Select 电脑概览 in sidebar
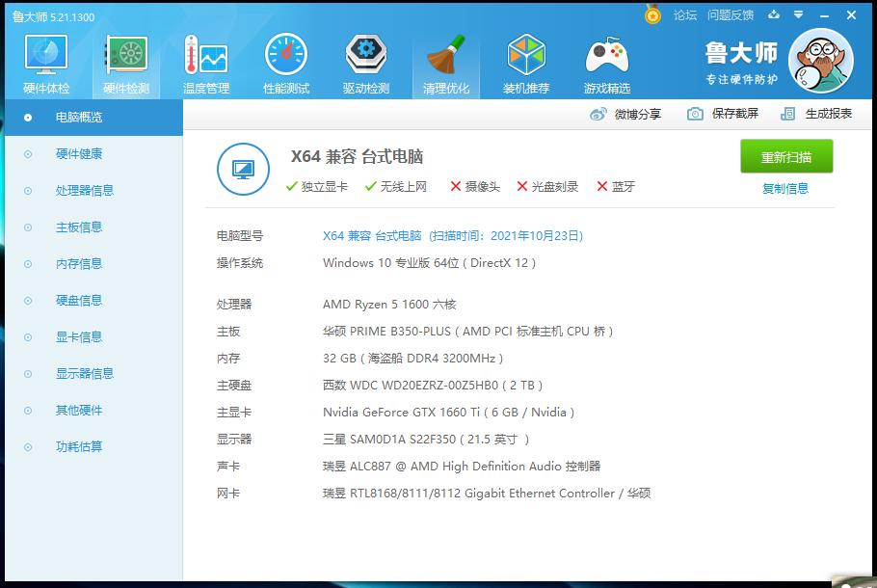Viewport: 877px width, 588px height. [94, 118]
